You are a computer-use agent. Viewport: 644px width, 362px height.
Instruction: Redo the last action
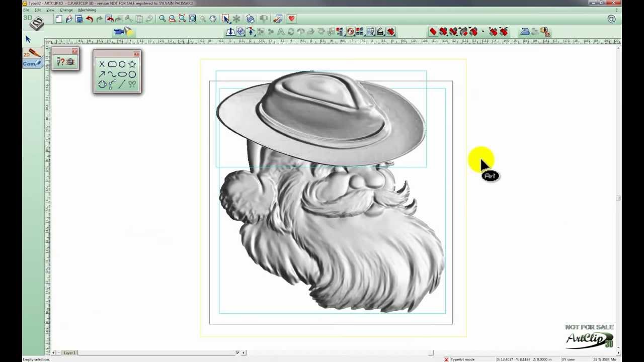[99, 19]
